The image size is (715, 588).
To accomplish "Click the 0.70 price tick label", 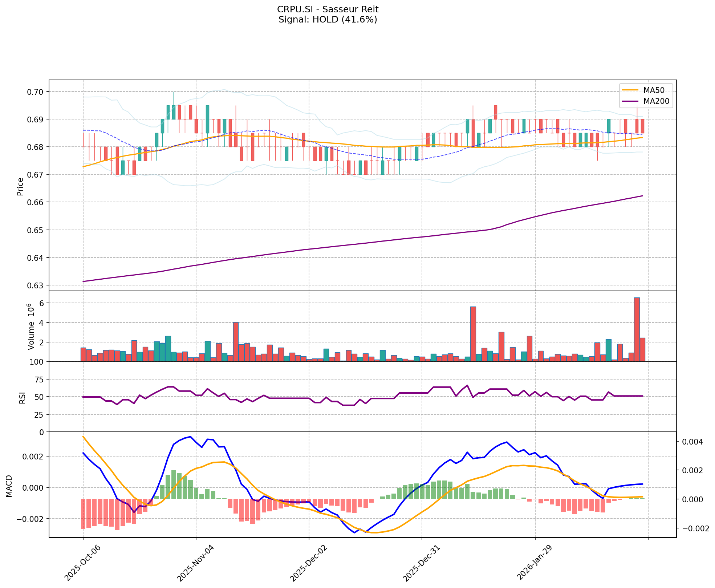I will point(36,92).
